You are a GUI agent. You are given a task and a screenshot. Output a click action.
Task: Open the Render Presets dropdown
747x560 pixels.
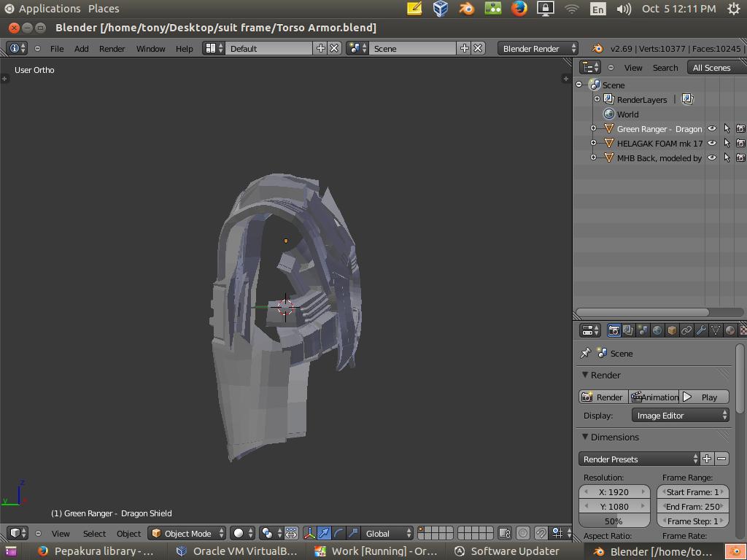click(x=639, y=459)
